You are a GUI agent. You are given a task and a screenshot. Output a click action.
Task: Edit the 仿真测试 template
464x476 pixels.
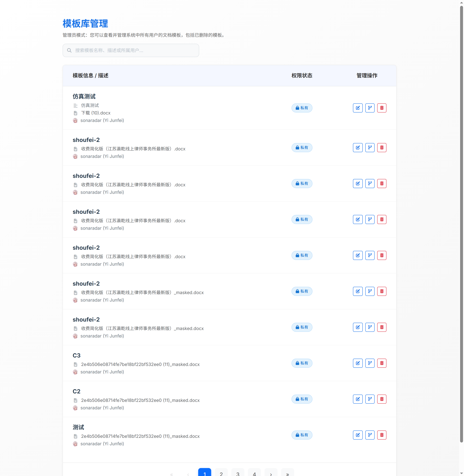358,108
